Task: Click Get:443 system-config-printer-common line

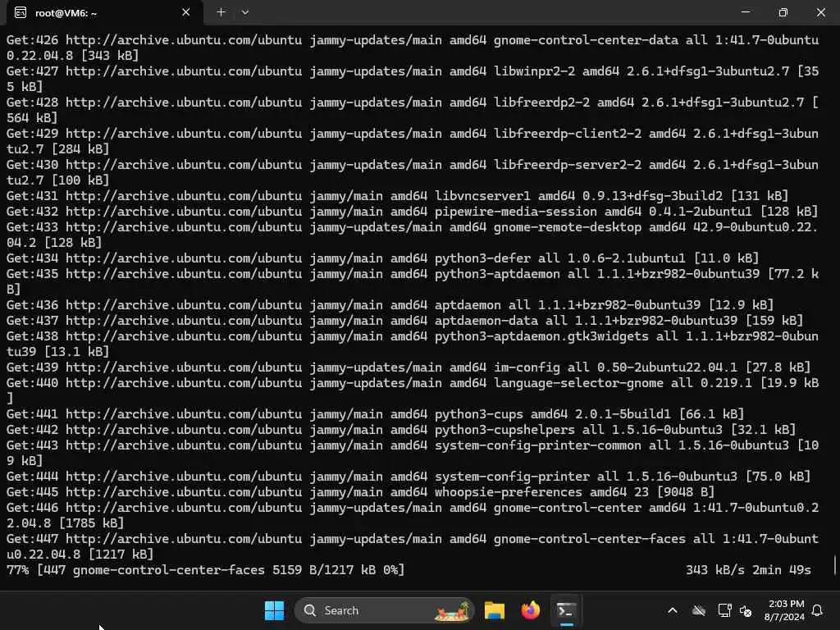Action: [413, 453]
